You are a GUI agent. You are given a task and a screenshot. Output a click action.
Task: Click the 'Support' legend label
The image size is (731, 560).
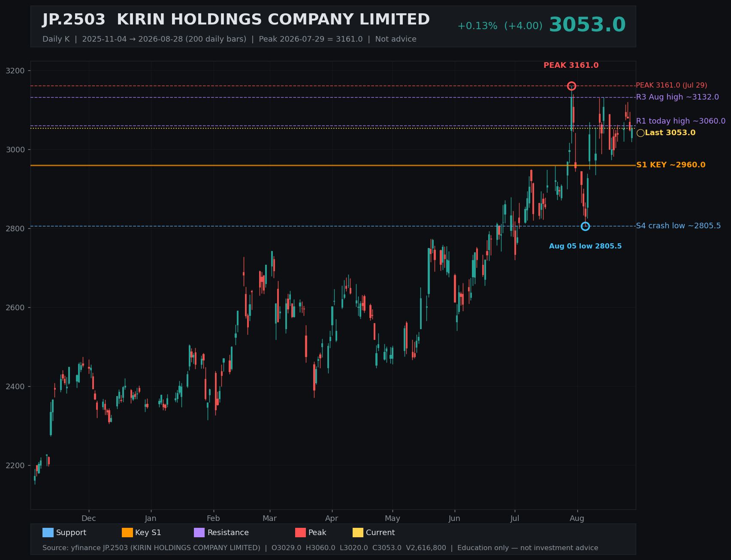click(71, 533)
